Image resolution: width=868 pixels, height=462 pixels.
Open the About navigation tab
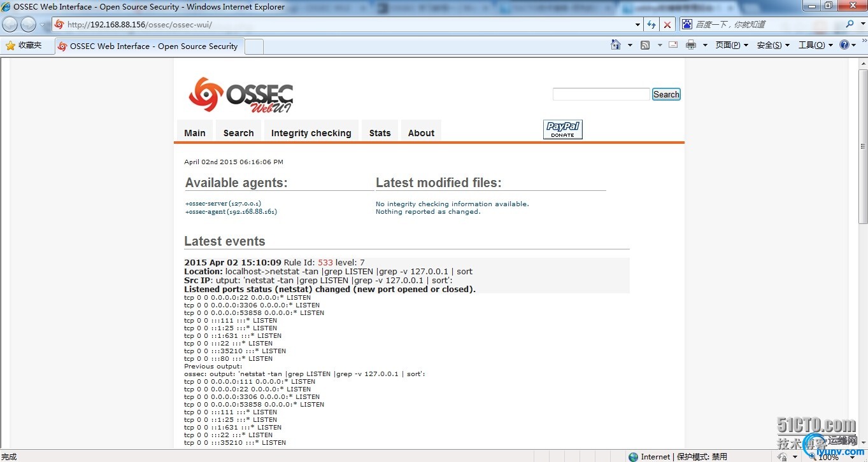click(x=422, y=132)
